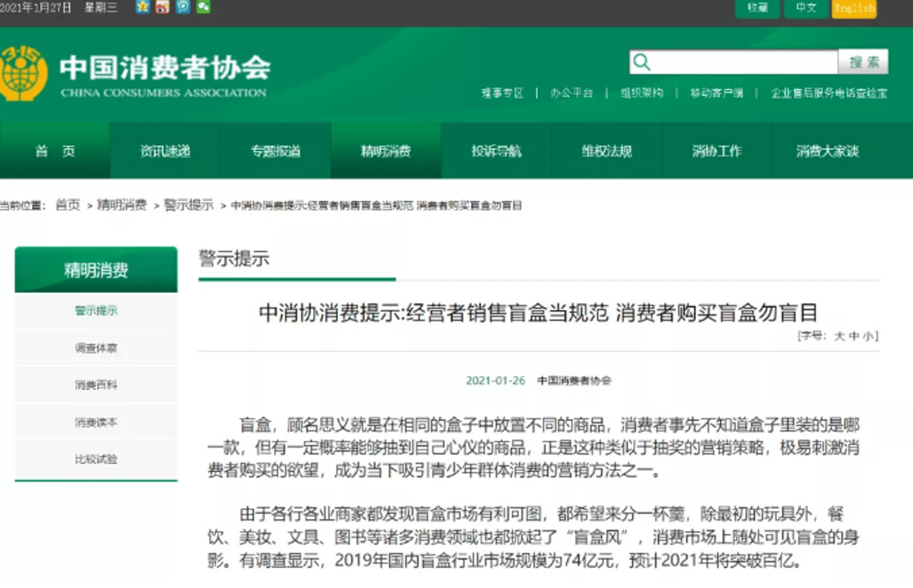Select 消费百科 in the sidebar
The width and height of the screenshot is (913, 588).
(x=96, y=385)
